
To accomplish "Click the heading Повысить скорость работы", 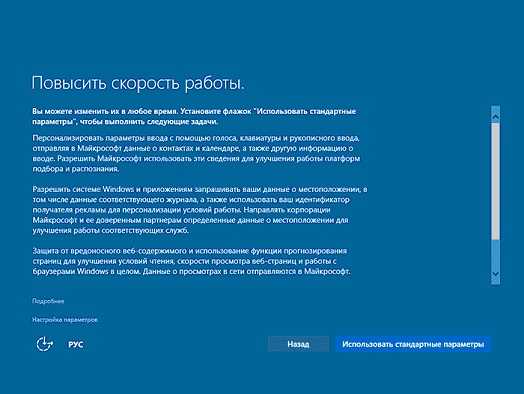I will [138, 83].
